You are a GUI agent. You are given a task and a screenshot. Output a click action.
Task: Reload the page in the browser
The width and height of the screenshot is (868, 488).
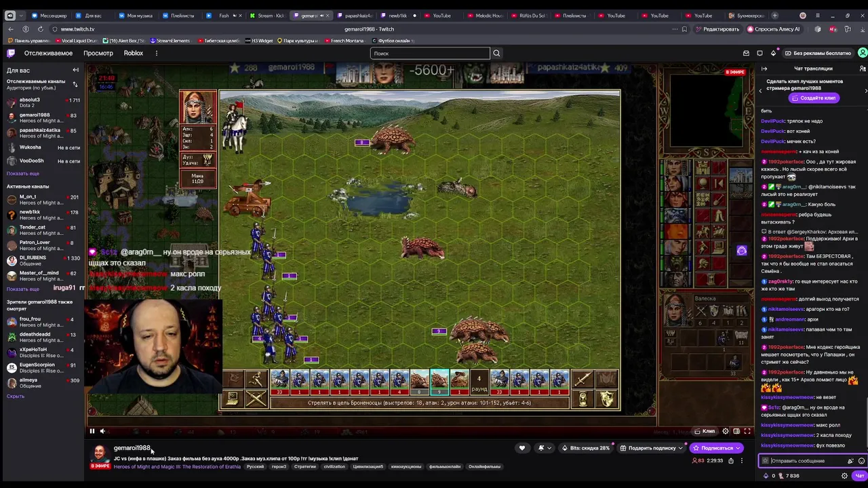[x=41, y=29]
